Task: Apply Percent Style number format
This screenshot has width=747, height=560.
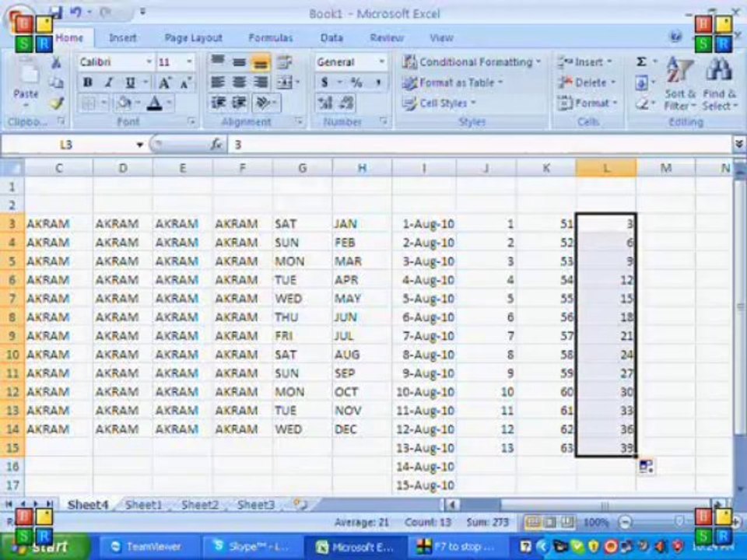Action: (x=356, y=83)
